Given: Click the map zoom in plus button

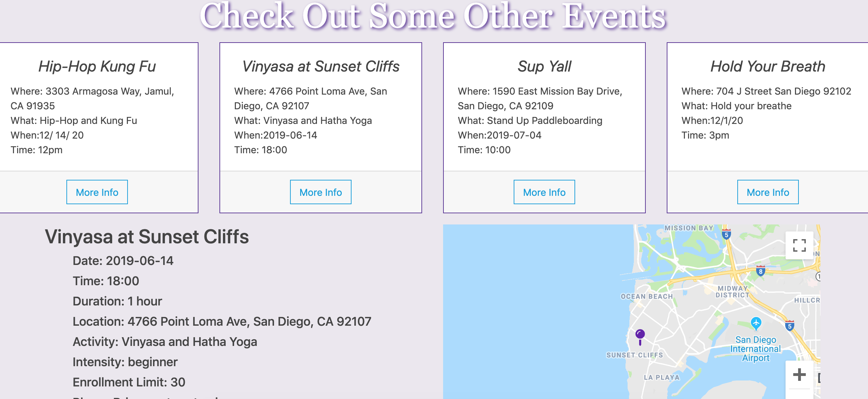Looking at the screenshot, I should pos(799,375).
